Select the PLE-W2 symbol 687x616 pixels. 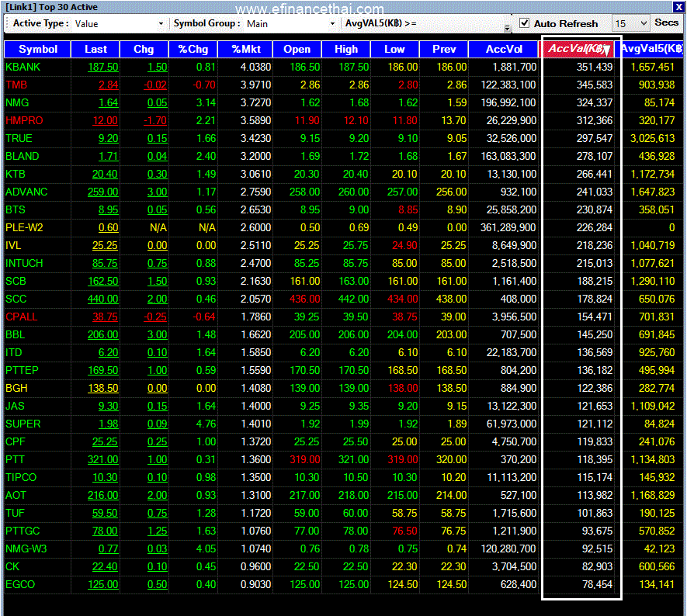pos(24,227)
